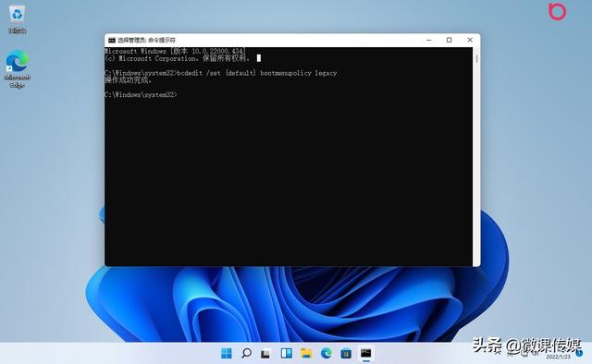Open taskbar Search magnifier
Image resolution: width=592 pixels, height=364 pixels.
click(x=246, y=354)
